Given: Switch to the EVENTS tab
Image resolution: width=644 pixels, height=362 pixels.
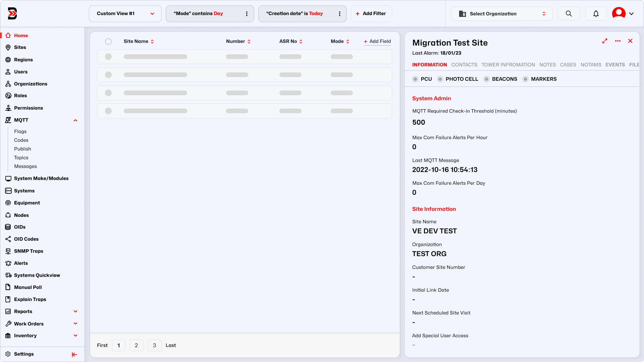Looking at the screenshot, I should point(615,65).
